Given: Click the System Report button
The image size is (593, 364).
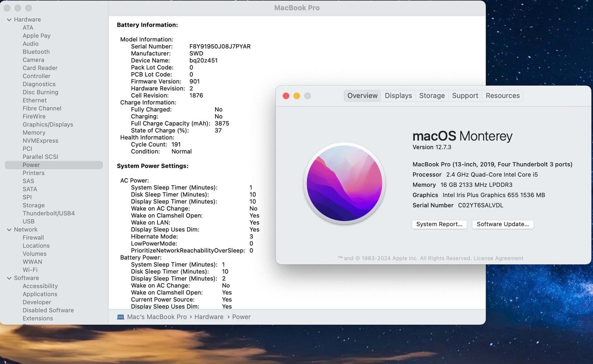Looking at the screenshot, I should click(x=439, y=224).
